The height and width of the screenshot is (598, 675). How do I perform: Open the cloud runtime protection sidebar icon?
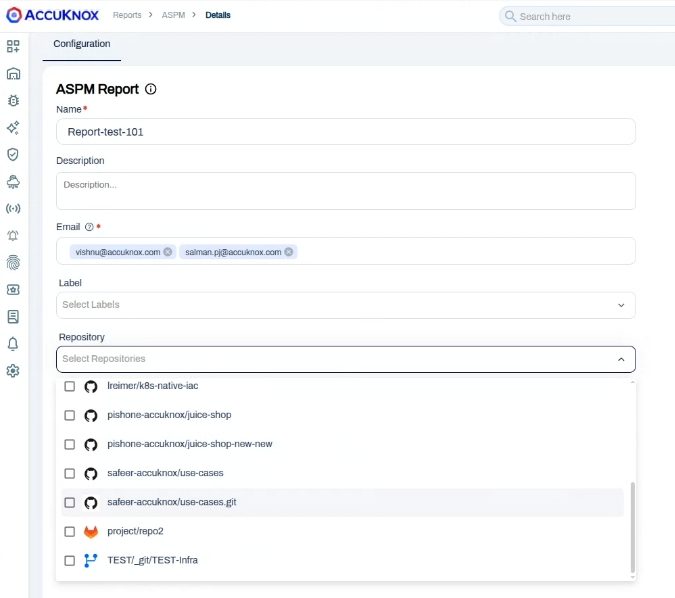[13, 182]
